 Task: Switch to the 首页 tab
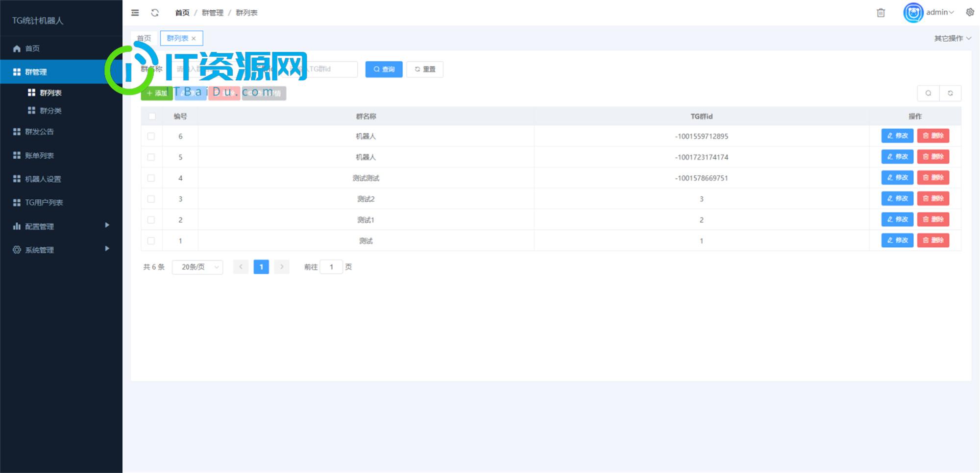(144, 38)
